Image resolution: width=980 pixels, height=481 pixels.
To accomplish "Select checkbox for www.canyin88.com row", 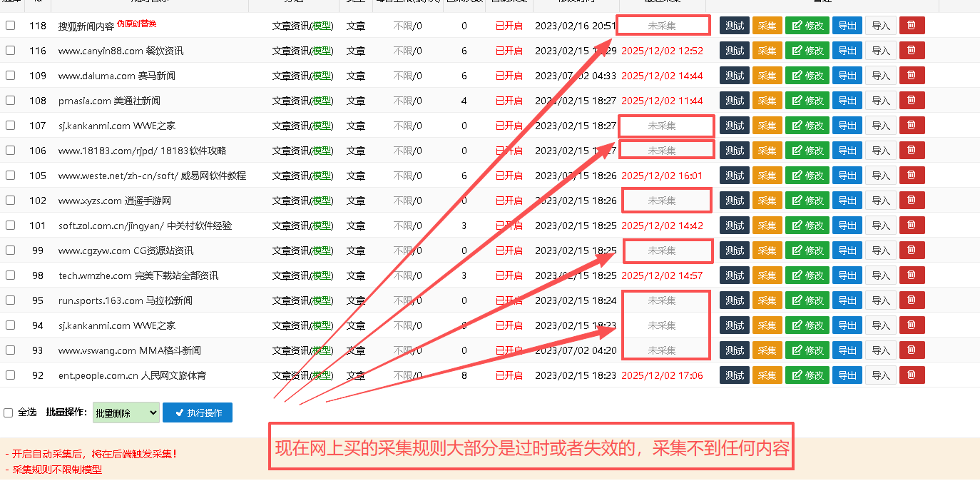I will coord(10,51).
